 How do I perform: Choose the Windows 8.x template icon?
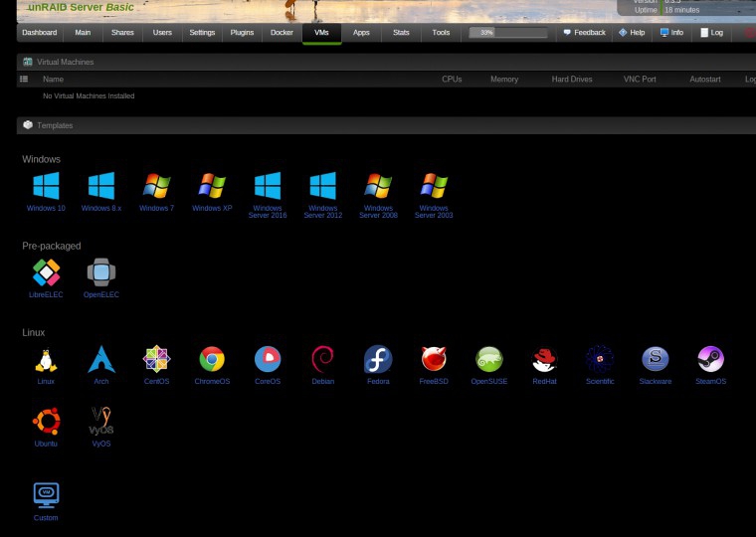101,186
